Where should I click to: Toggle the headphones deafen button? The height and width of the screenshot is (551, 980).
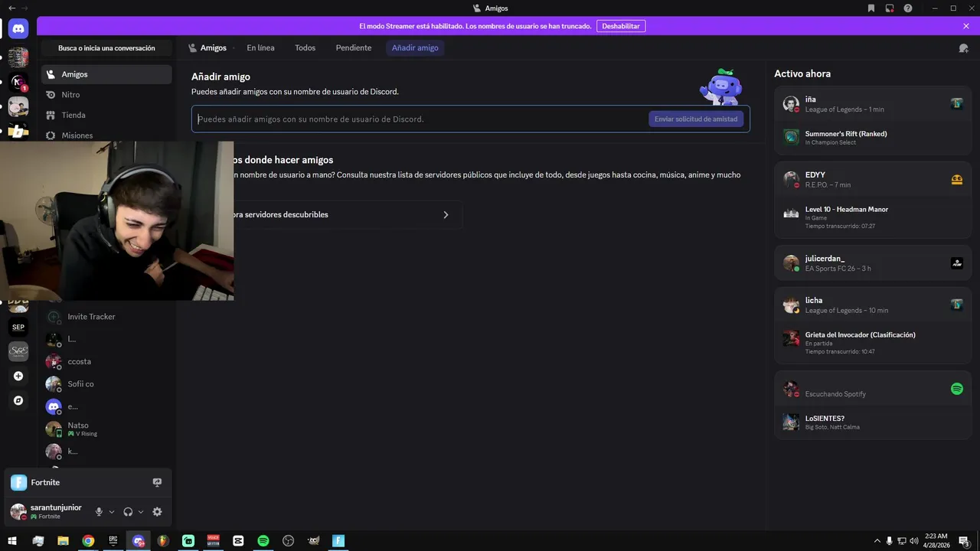coord(128,512)
